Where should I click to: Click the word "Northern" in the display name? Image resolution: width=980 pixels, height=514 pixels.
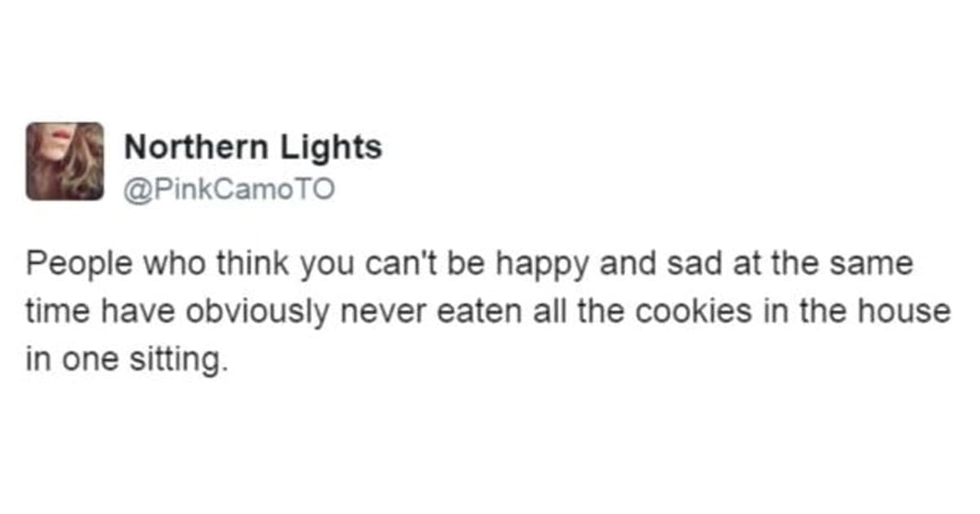point(195,148)
